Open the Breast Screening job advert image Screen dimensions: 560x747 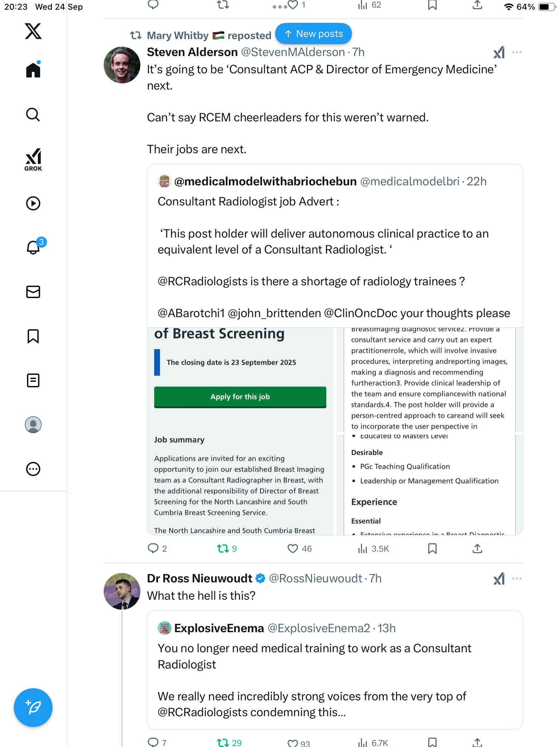[335, 431]
